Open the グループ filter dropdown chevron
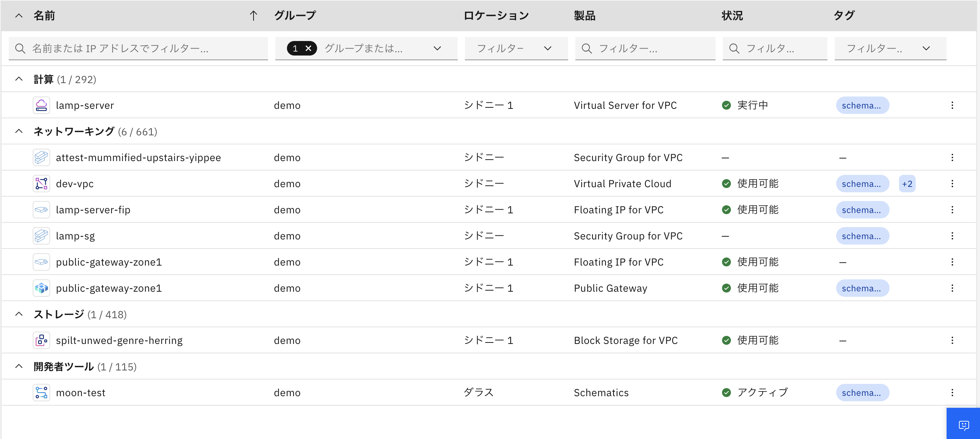 [x=437, y=48]
